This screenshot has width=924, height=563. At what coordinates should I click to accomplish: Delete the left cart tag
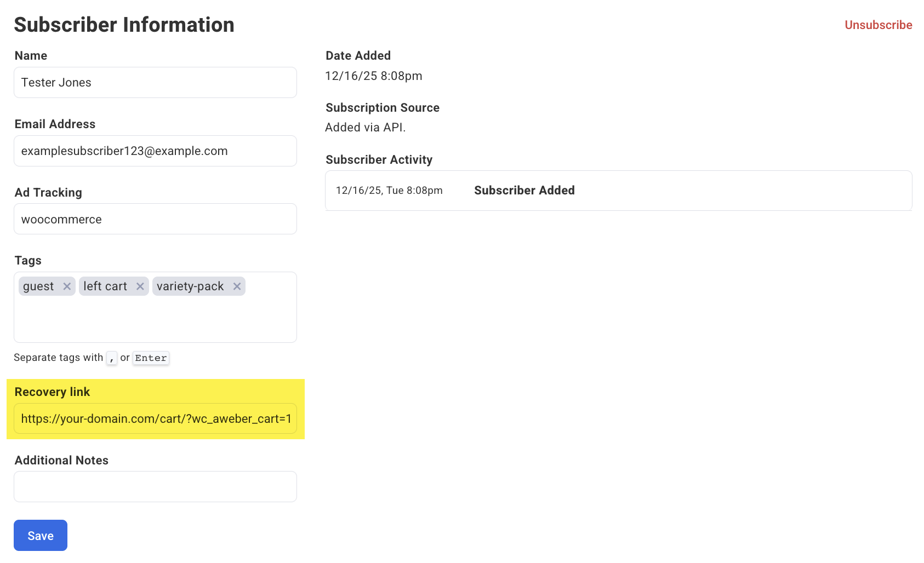(x=140, y=286)
